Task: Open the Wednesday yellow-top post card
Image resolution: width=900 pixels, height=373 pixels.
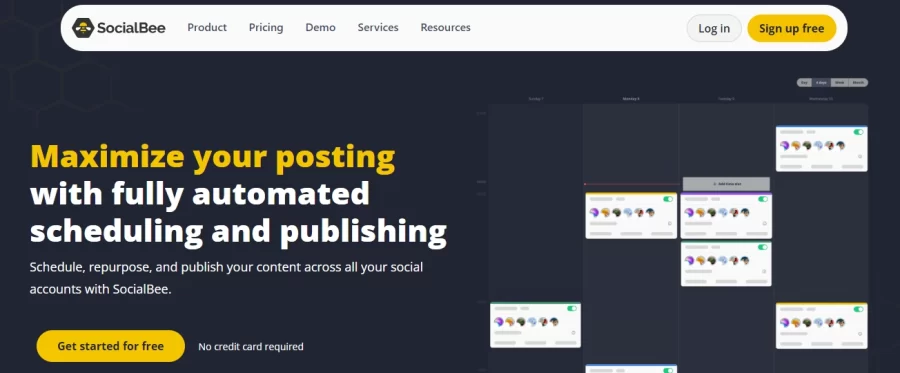Action: point(821,325)
